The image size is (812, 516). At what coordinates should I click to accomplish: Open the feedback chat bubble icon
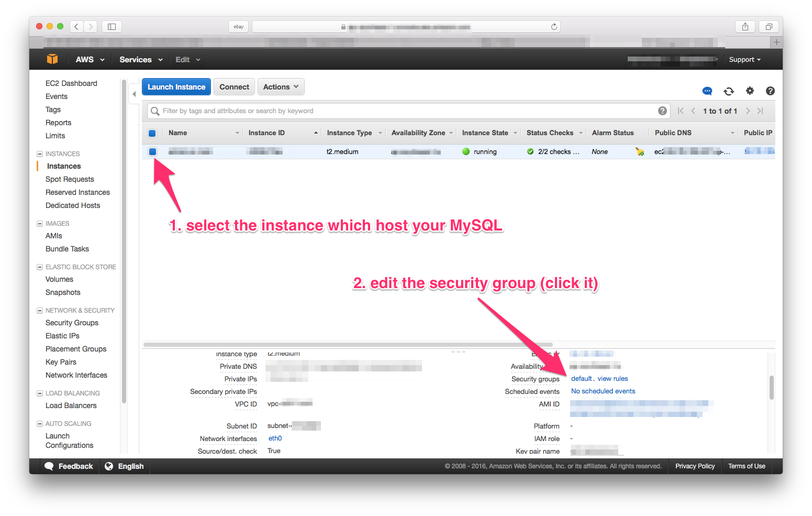(707, 91)
